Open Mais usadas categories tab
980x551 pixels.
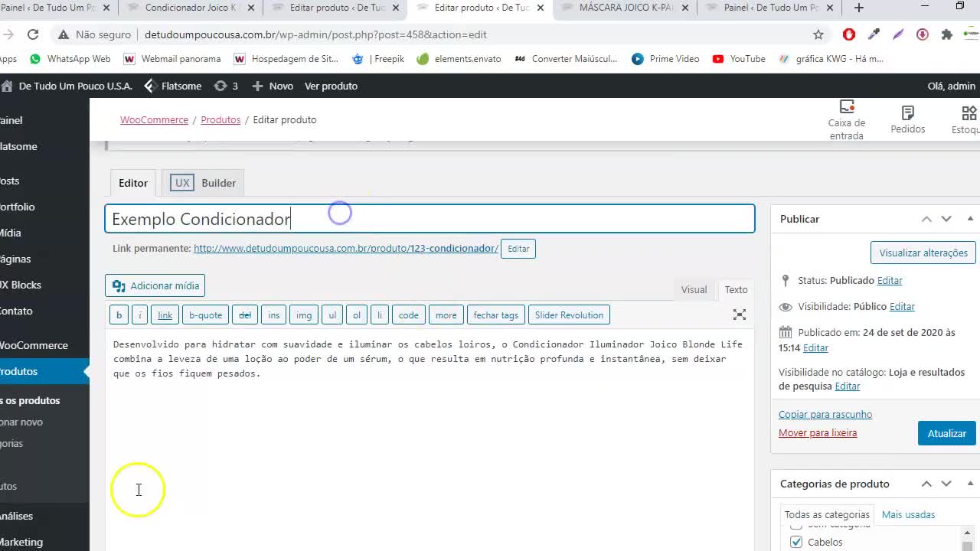[x=908, y=514]
